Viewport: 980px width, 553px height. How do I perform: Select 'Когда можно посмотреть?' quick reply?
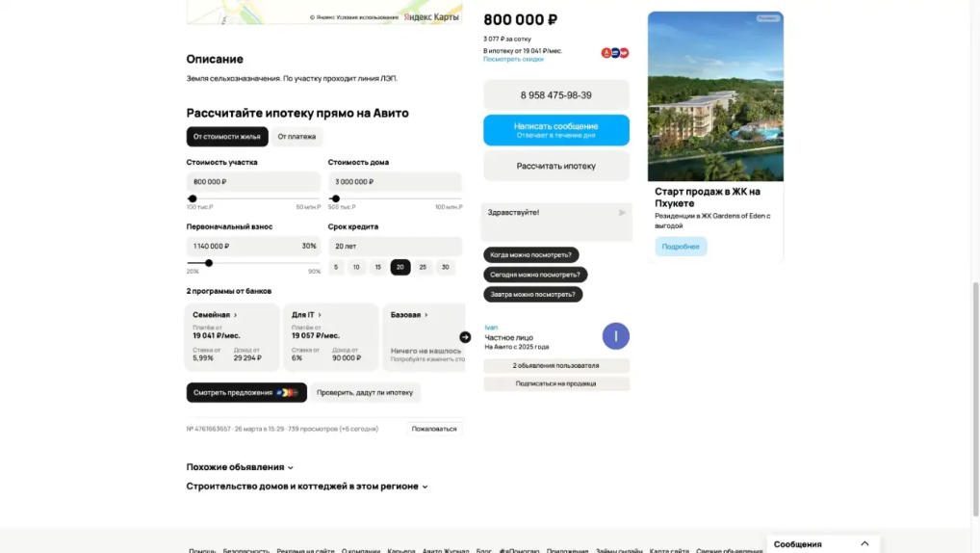530,254
